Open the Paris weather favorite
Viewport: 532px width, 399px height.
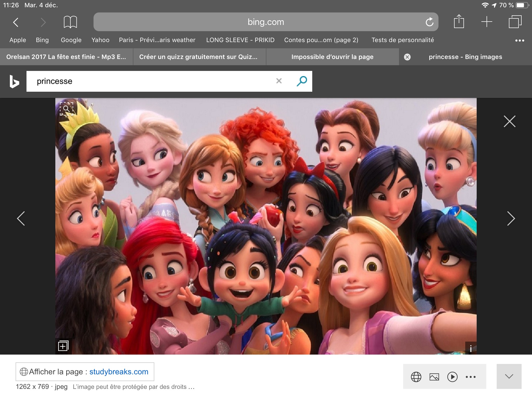tap(157, 40)
